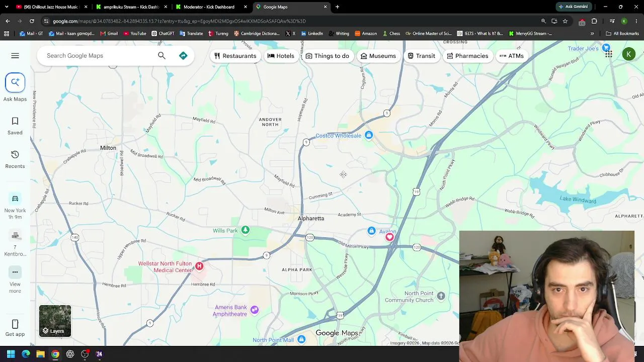Expand the hidden bookmarks overflow chevron

pyautogui.click(x=592, y=34)
